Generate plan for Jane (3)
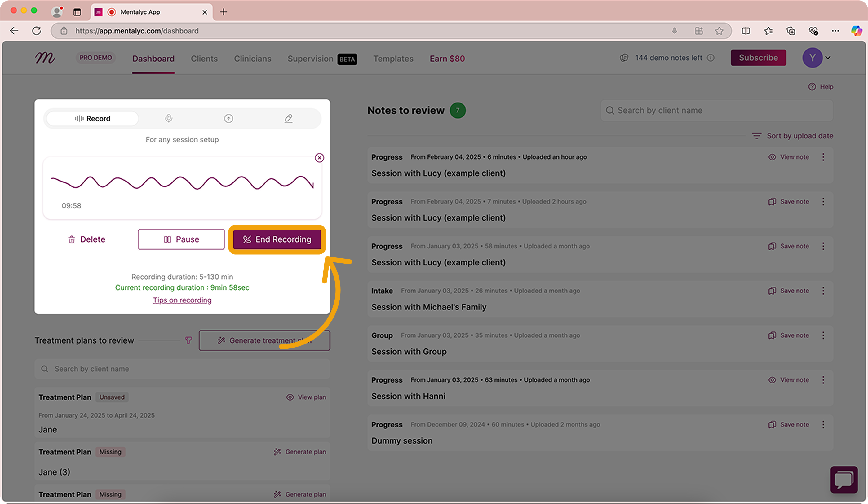 [300, 452]
